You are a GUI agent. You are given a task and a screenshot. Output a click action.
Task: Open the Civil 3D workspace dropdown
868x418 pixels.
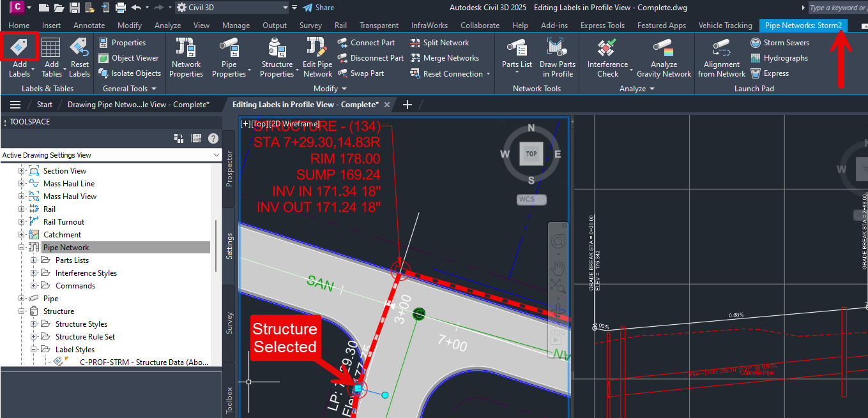pyautogui.click(x=232, y=8)
